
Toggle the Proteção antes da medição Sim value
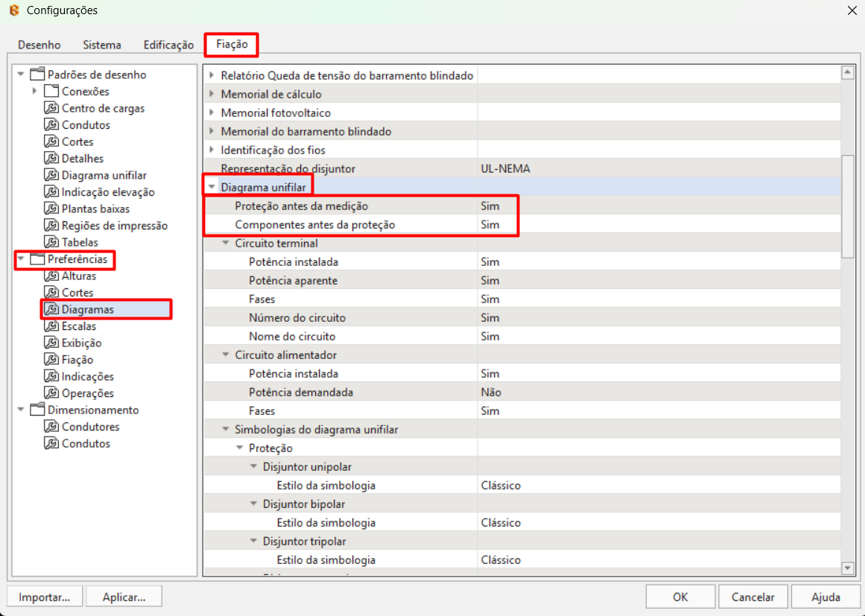(489, 206)
